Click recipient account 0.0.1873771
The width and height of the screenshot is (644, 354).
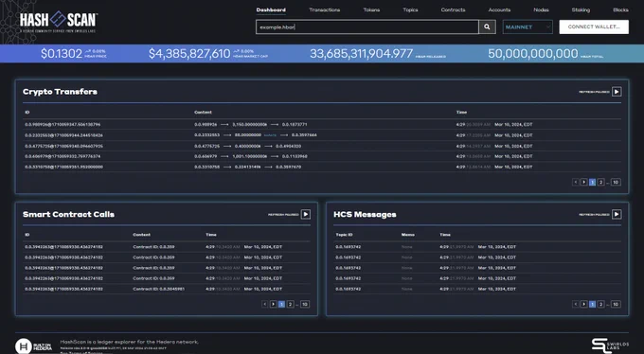coord(295,124)
